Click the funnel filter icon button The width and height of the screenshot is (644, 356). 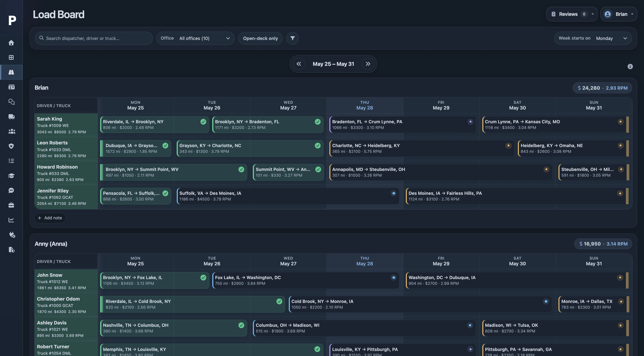(292, 38)
